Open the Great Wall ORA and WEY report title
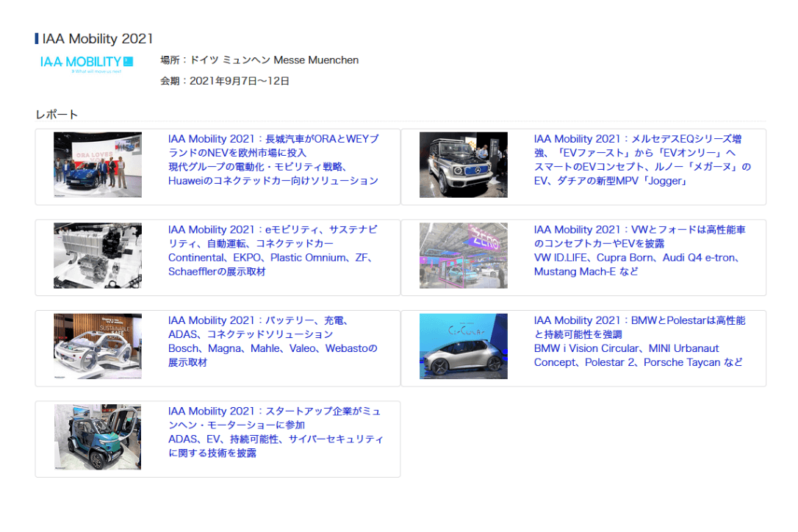This screenshot has height=532, width=798. pos(273,145)
